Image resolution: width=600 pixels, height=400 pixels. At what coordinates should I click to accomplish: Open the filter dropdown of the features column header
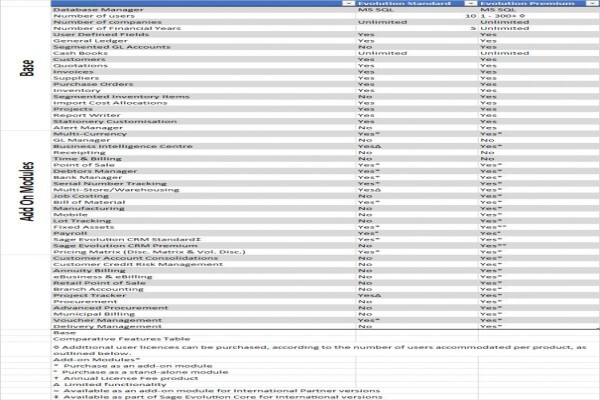pyautogui.click(x=348, y=3)
